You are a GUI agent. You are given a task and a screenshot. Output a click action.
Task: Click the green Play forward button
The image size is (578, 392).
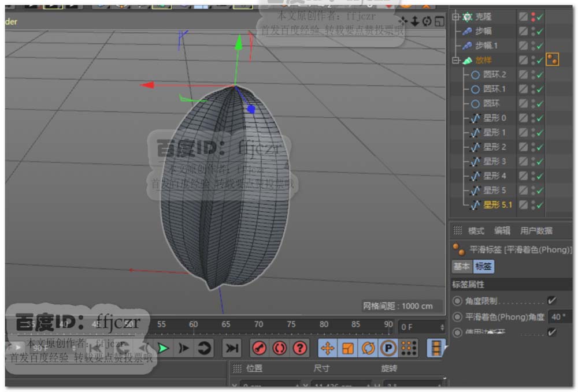[x=163, y=348]
